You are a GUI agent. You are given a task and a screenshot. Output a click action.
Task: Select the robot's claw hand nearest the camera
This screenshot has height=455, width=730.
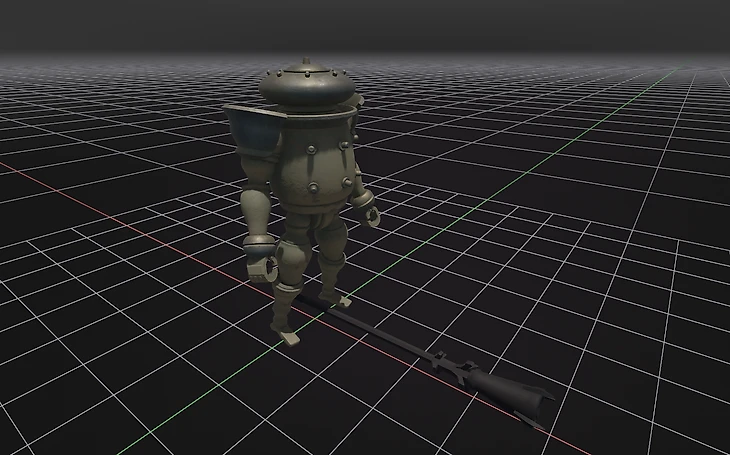coord(264,265)
